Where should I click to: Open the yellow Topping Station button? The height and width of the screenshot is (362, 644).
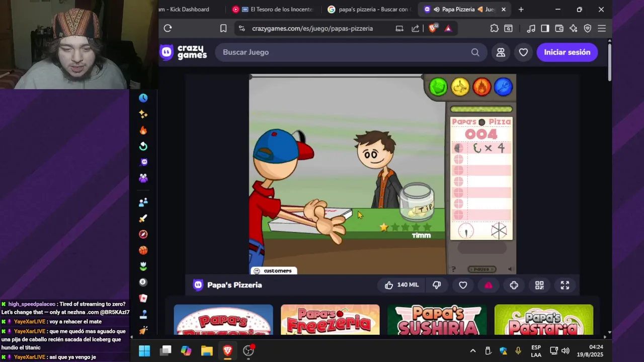point(460,87)
